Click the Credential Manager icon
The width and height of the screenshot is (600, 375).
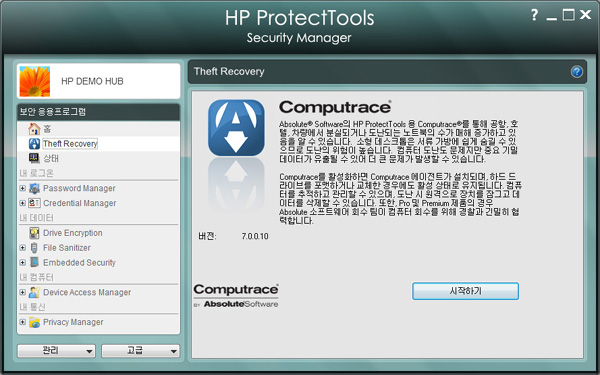click(34, 203)
